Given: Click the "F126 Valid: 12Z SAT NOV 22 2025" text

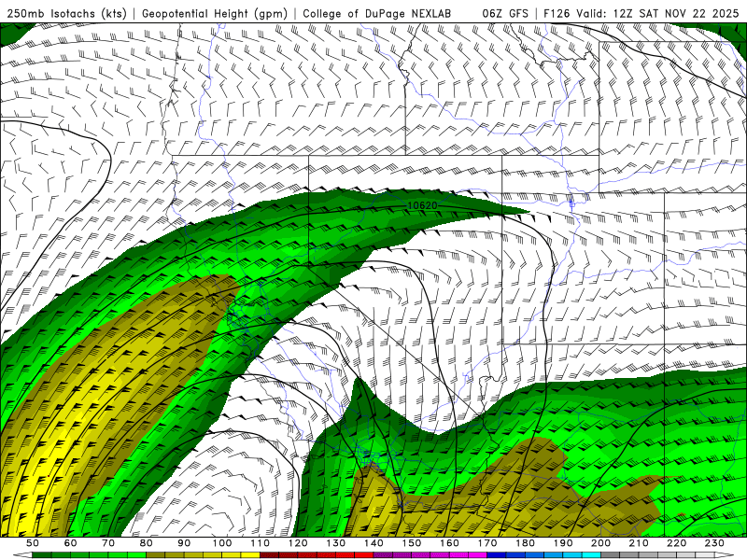Looking at the screenshot, I should tap(641, 14).
